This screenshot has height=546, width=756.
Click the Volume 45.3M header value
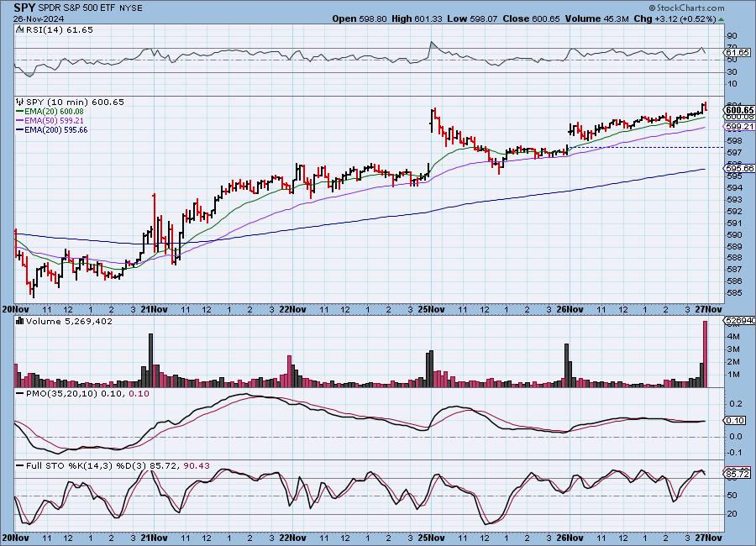[597, 18]
